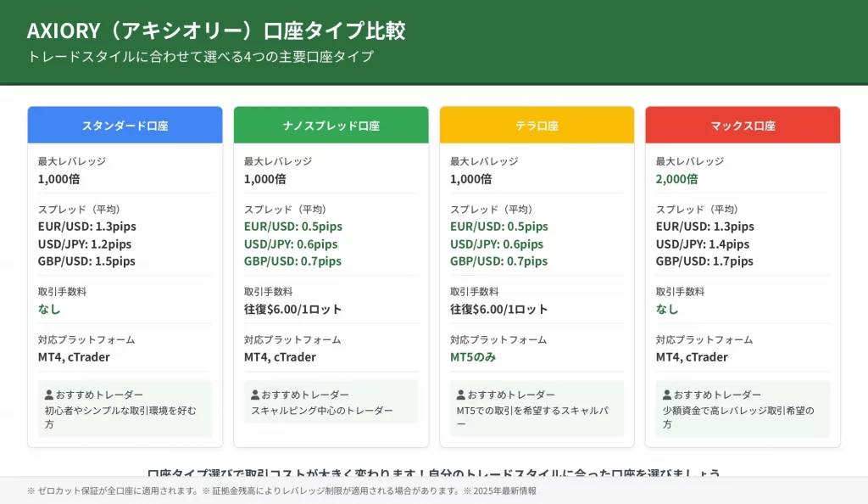Click the green 2,000倍 leverage value
Image resolution: width=868 pixels, height=504 pixels.
point(676,179)
